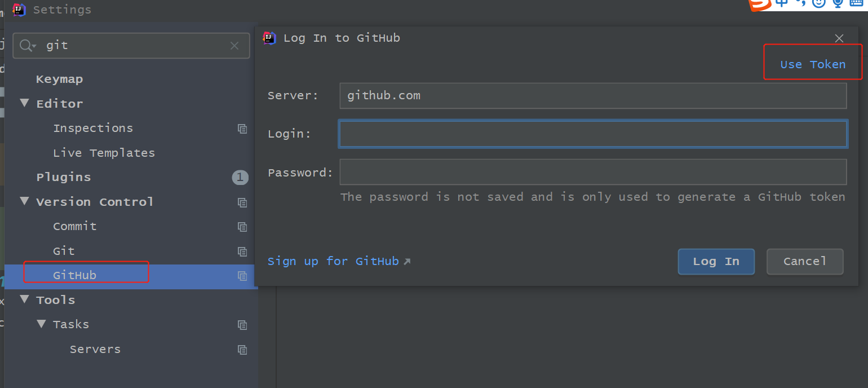Open the Keymap settings page
The image size is (868, 388).
pyautogui.click(x=59, y=80)
